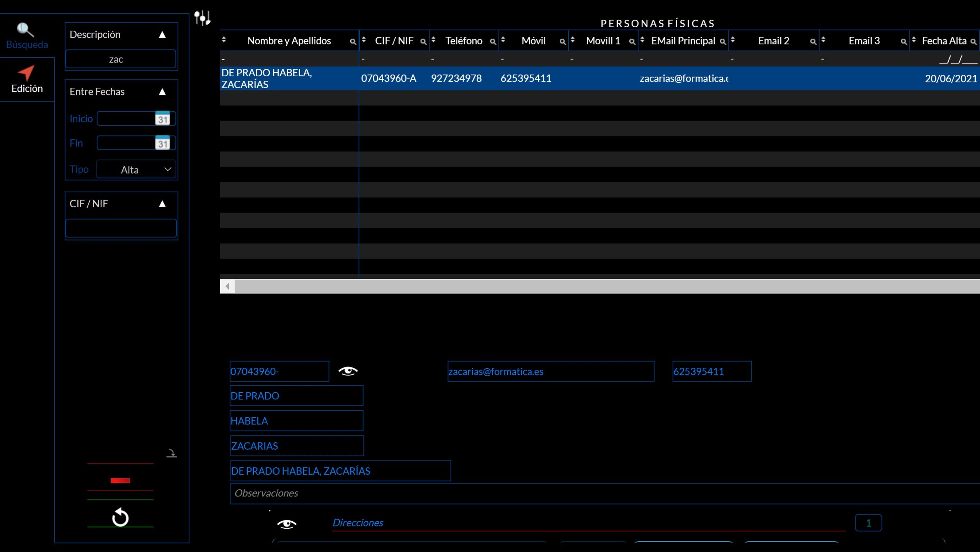Select the DE PRADO HABELA, ZACARÍAS row
This screenshot has height=552, width=980.
[599, 79]
